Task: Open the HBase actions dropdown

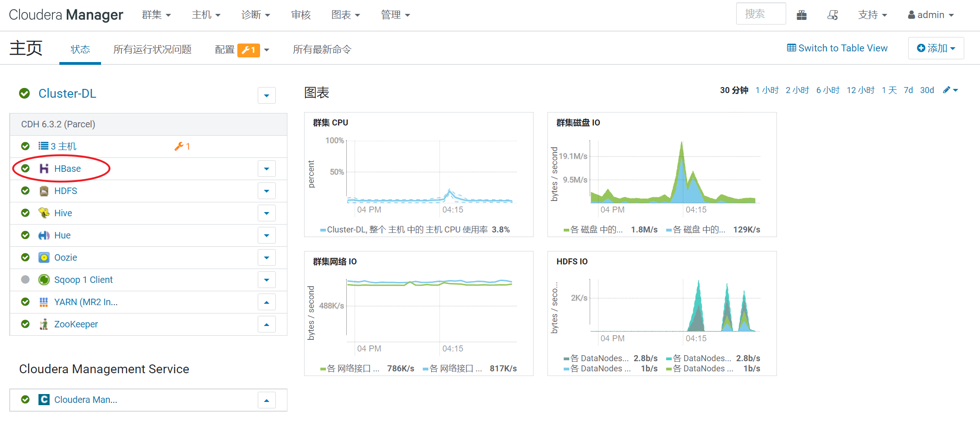Action: (267, 169)
